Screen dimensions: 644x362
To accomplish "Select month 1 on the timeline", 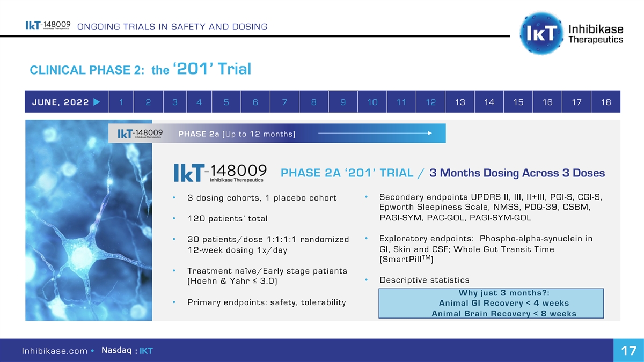I will pos(122,102).
